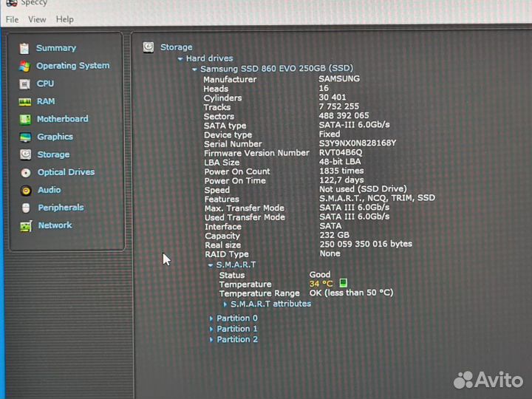The width and height of the screenshot is (532, 399).
Task: Click the S.M.A.R.T Status value Good
Action: (x=320, y=274)
